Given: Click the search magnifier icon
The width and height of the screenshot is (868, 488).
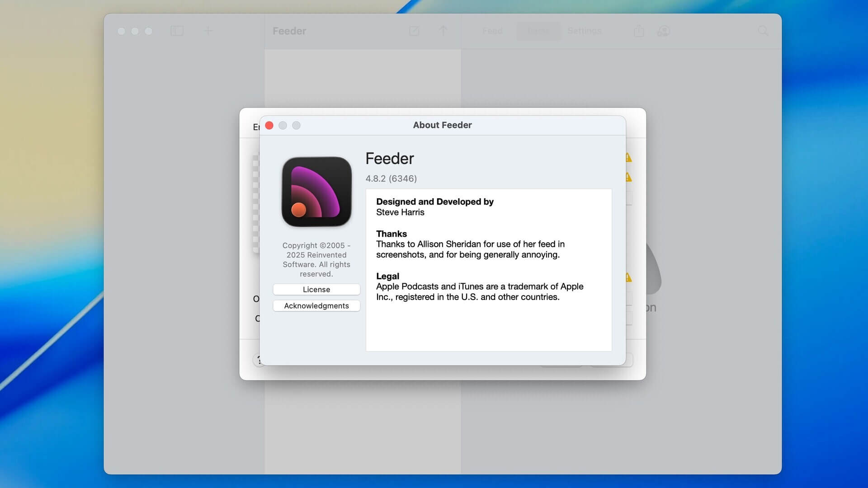Looking at the screenshot, I should (x=763, y=31).
